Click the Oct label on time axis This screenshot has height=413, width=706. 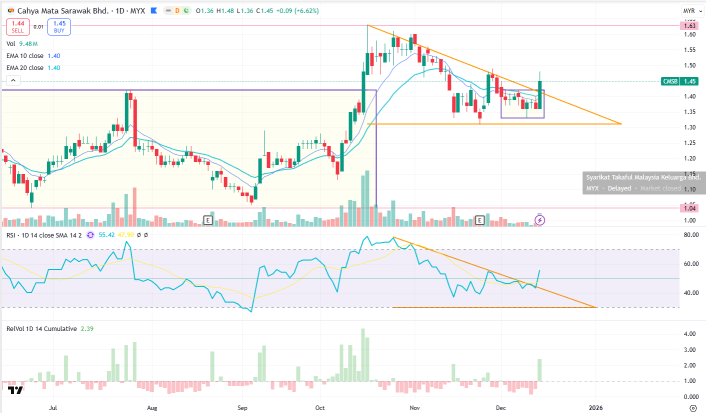(x=320, y=408)
